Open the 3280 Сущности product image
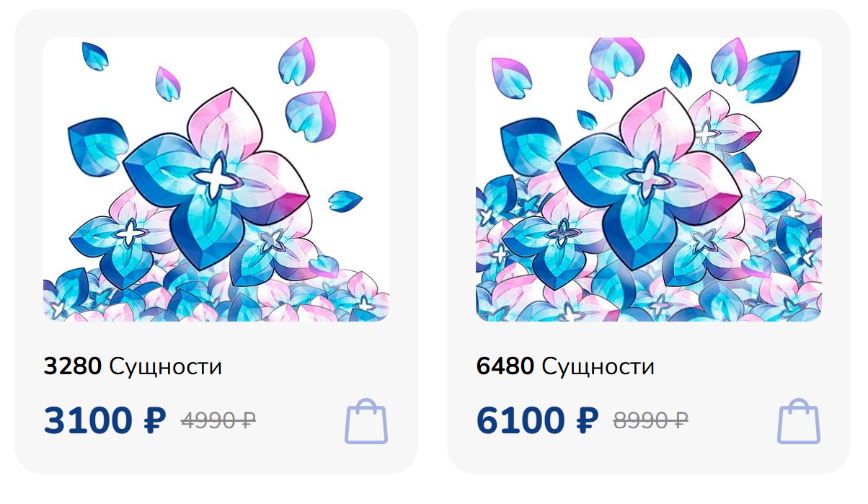868x504 pixels. (216, 180)
